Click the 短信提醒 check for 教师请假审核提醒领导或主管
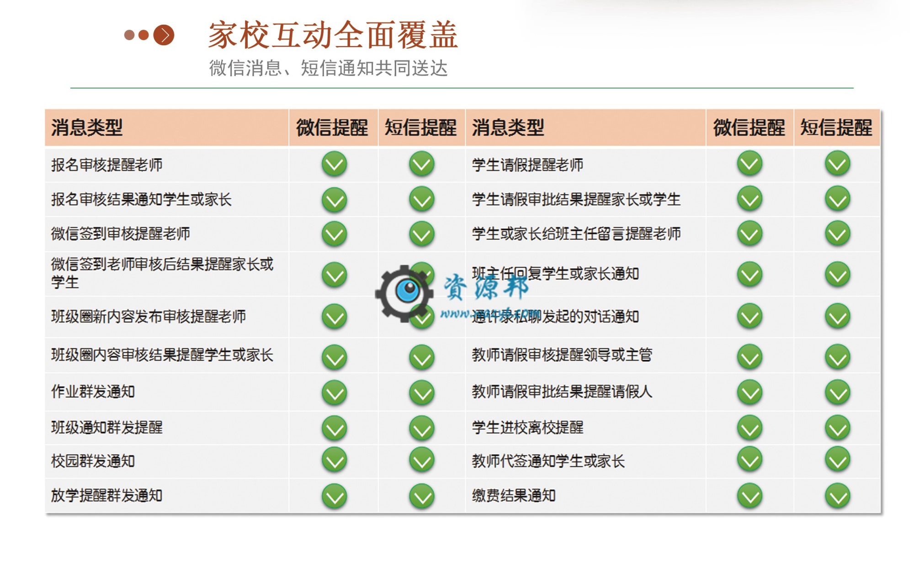 click(x=838, y=356)
